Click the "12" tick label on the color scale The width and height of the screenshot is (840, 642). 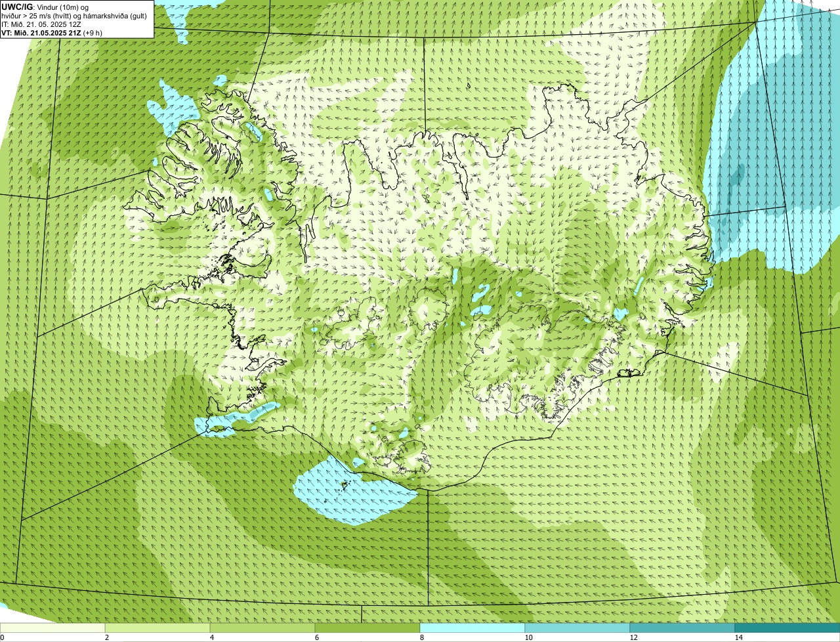[x=633, y=637]
